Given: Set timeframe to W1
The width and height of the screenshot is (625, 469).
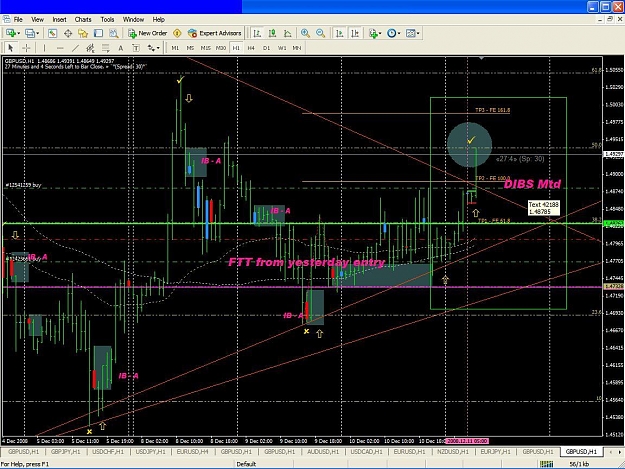Looking at the screenshot, I should (x=282, y=48).
